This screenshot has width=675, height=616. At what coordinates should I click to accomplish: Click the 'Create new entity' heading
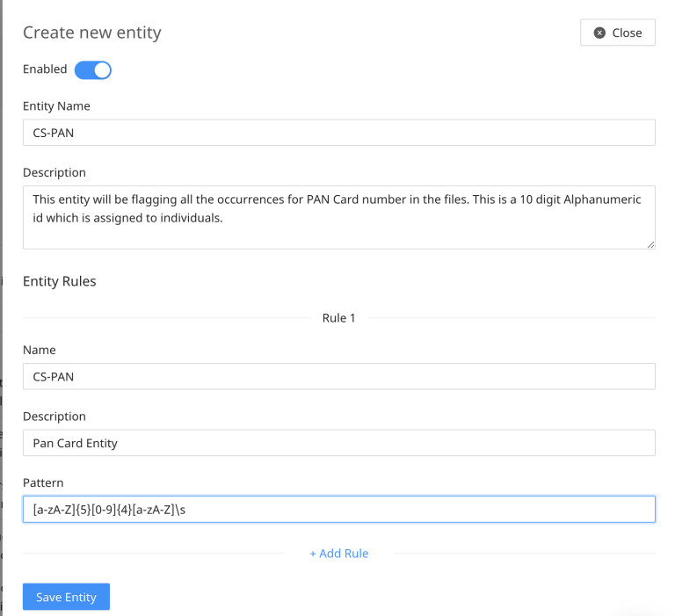pyautogui.click(x=92, y=33)
